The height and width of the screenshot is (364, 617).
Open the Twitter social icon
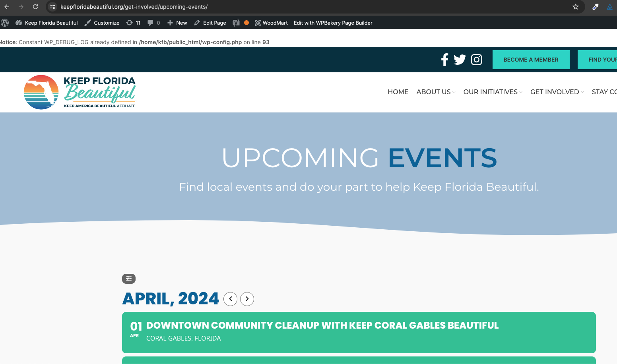(x=460, y=60)
